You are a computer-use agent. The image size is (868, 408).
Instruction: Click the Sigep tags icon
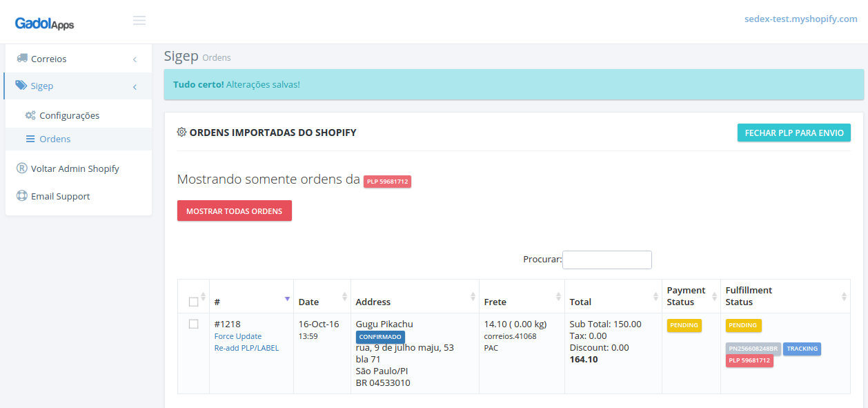pos(21,86)
